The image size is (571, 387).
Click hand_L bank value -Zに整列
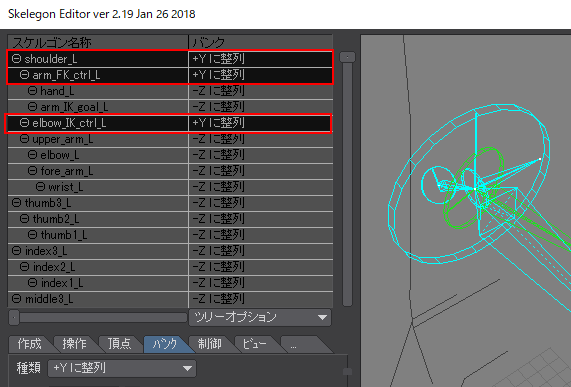point(218,91)
